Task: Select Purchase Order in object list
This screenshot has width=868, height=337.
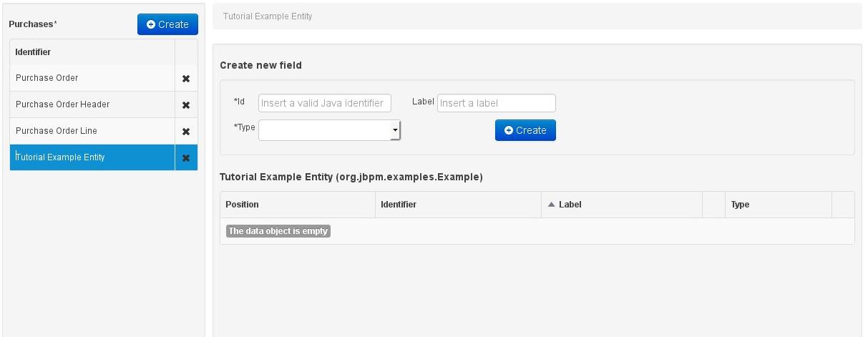Action: (x=47, y=78)
